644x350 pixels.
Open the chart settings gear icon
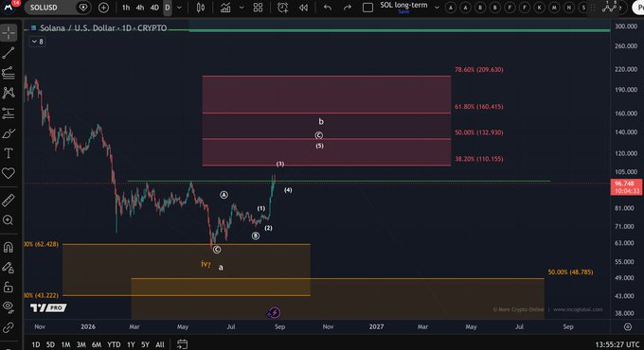(628, 326)
